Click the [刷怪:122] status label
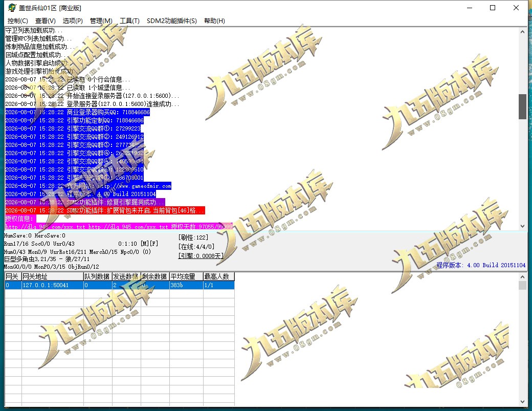The width and height of the screenshot is (532, 411). pos(193,237)
